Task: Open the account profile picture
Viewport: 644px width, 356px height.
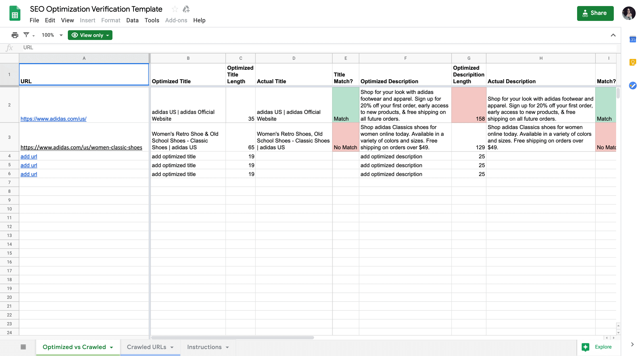Action: coord(628,13)
